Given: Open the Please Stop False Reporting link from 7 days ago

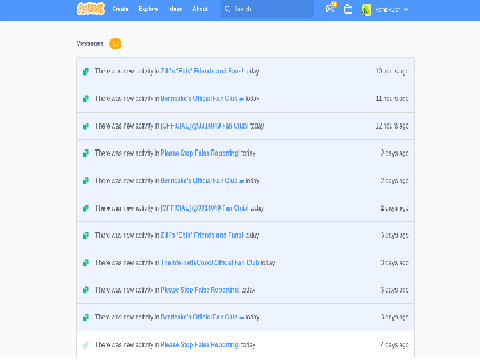Looking at the screenshot, I should [x=200, y=345].
